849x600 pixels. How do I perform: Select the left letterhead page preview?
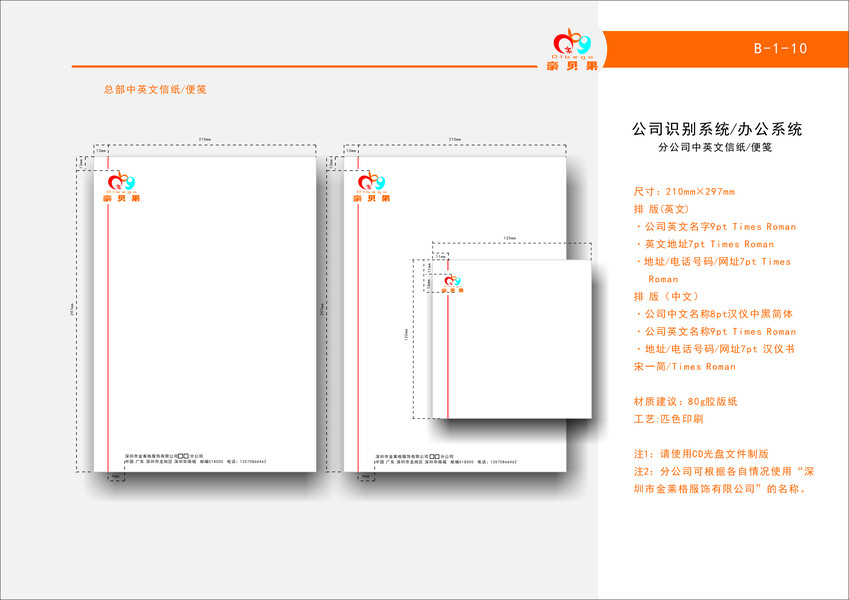point(205,314)
